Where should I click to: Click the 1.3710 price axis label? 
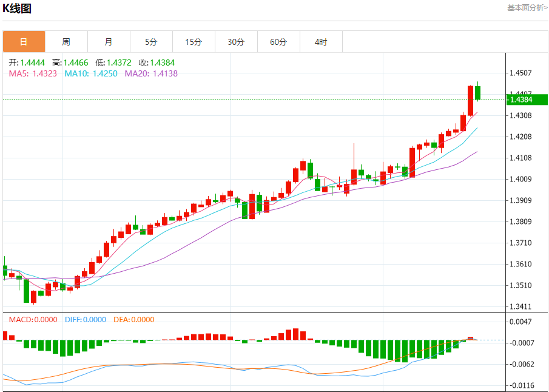click(x=520, y=243)
